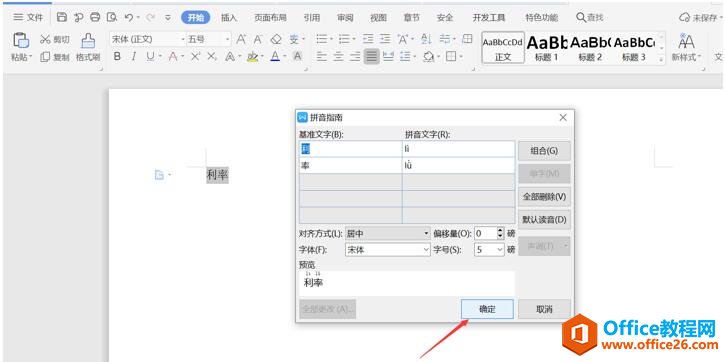Click the distributed alignment icon
This screenshot has height=362, width=725.
click(x=388, y=56)
